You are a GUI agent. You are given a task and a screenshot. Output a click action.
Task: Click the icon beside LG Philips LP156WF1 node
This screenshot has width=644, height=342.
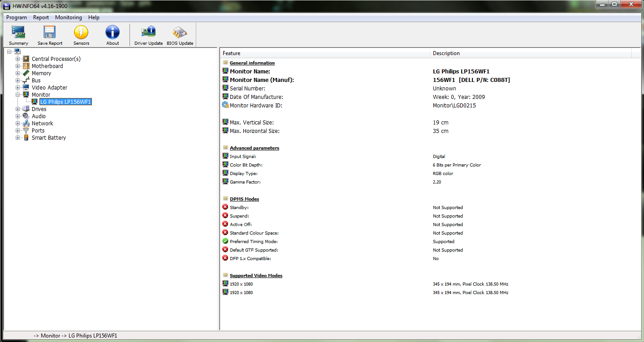tap(35, 102)
